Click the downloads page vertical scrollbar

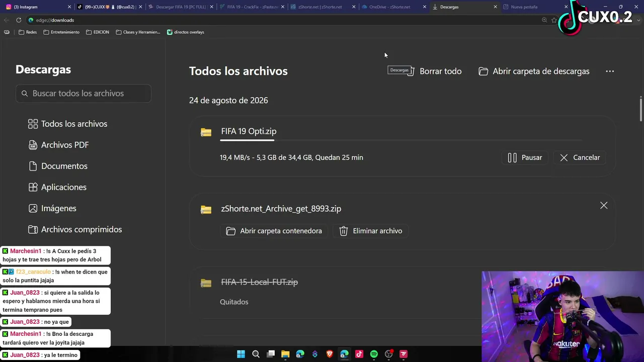point(641,109)
